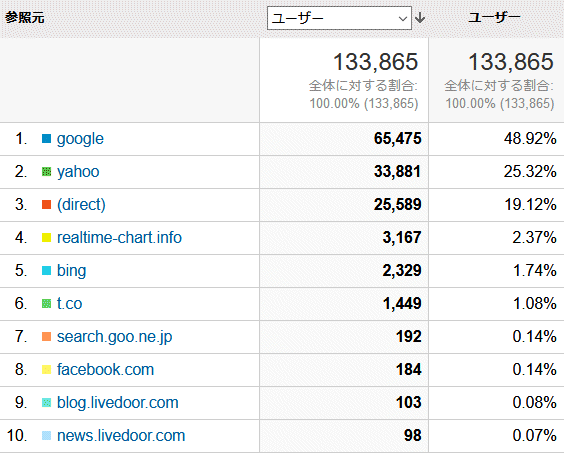
Task: Open the yahoo source link
Action: [78, 172]
